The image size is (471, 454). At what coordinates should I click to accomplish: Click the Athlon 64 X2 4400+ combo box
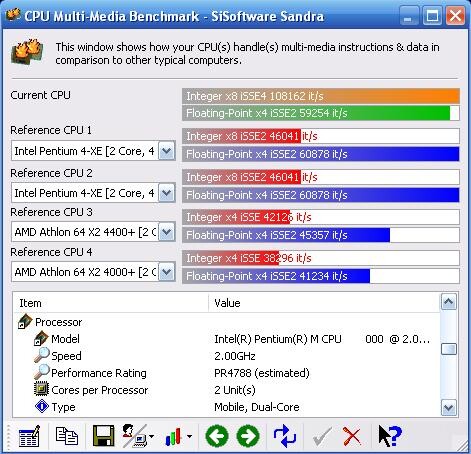(x=93, y=232)
